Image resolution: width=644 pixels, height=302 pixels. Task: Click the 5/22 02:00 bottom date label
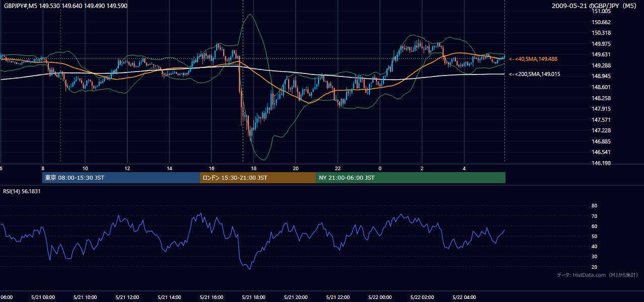pos(422,297)
